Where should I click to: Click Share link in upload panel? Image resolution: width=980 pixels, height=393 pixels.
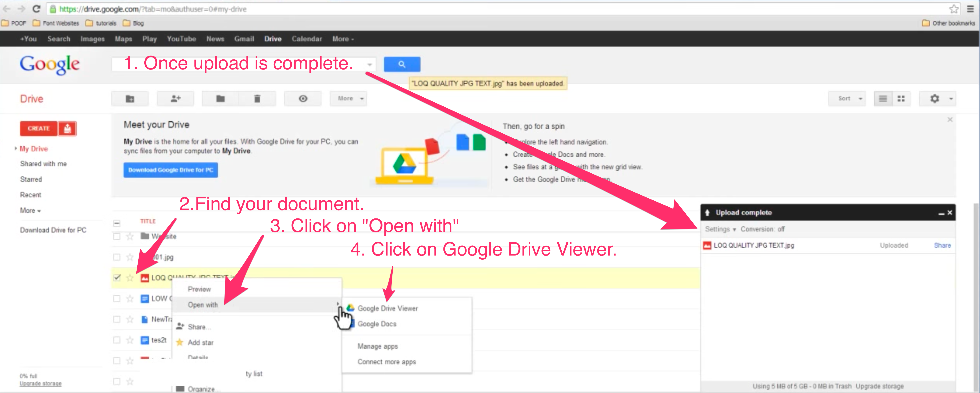coord(942,245)
